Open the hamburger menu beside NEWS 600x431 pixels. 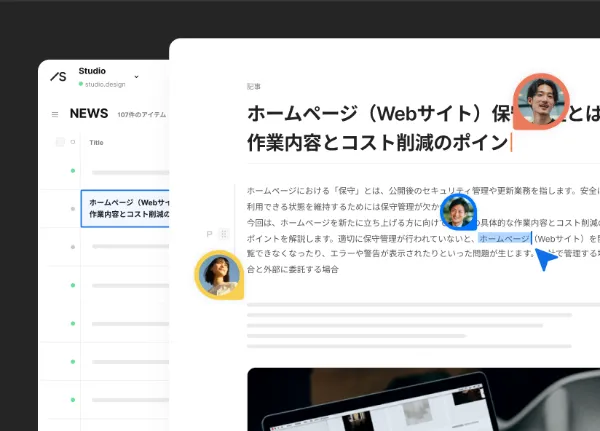(55, 114)
